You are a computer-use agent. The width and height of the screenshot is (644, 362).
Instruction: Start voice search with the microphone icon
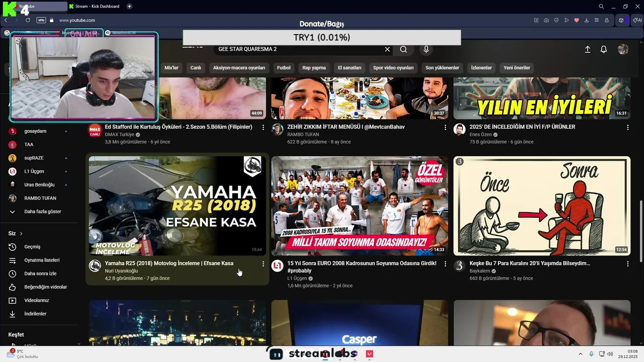click(426, 49)
